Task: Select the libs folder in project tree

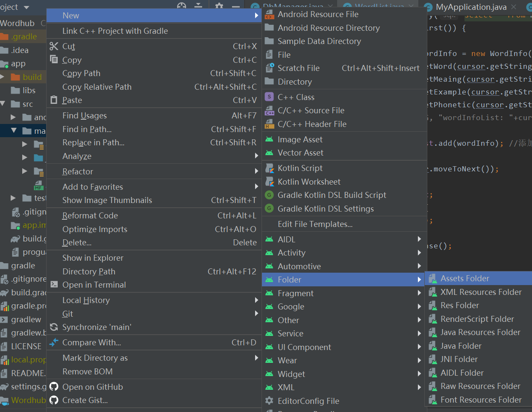Action: coord(23,90)
